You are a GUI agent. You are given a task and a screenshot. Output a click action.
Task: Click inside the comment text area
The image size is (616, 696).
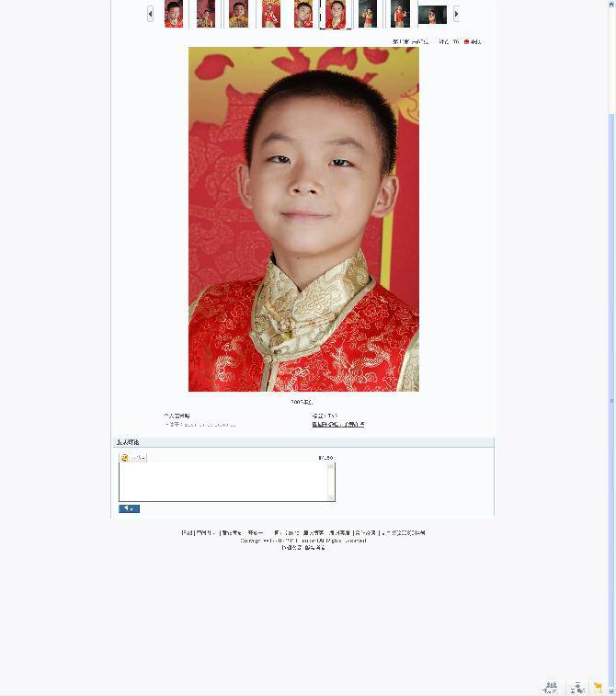[223, 482]
